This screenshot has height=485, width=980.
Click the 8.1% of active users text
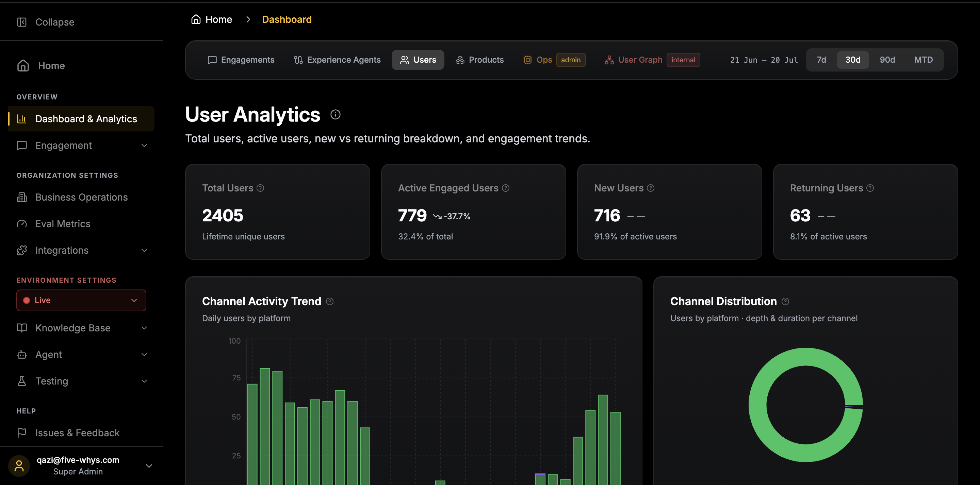click(x=828, y=236)
